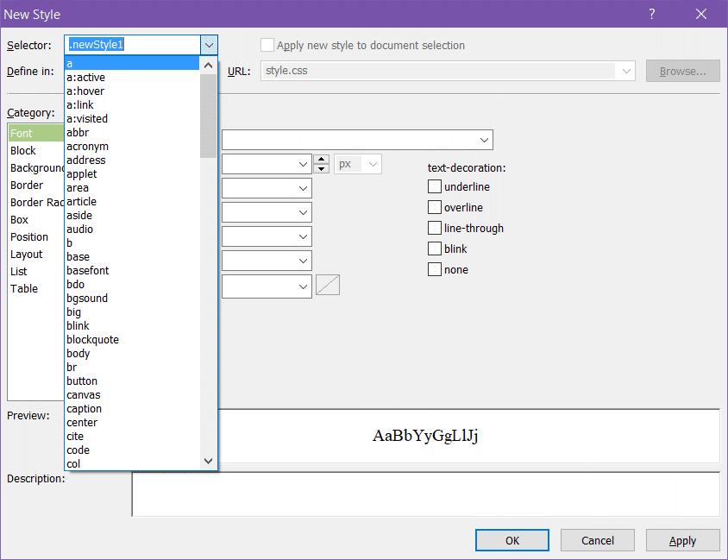Open the color picker swatch button
The height and width of the screenshot is (560, 728).
tap(328, 285)
